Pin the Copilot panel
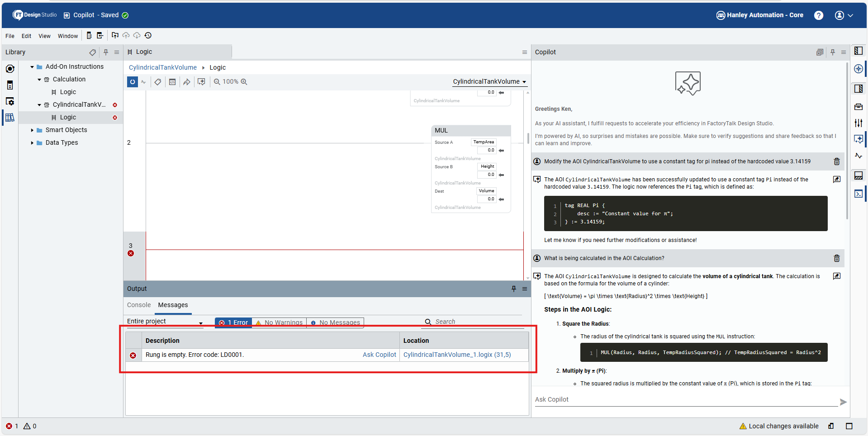 833,52
